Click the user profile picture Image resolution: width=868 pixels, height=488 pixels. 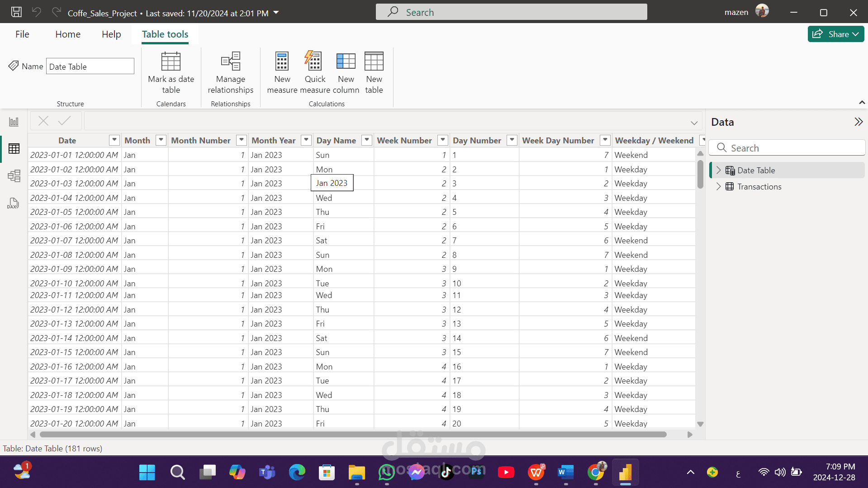click(762, 11)
